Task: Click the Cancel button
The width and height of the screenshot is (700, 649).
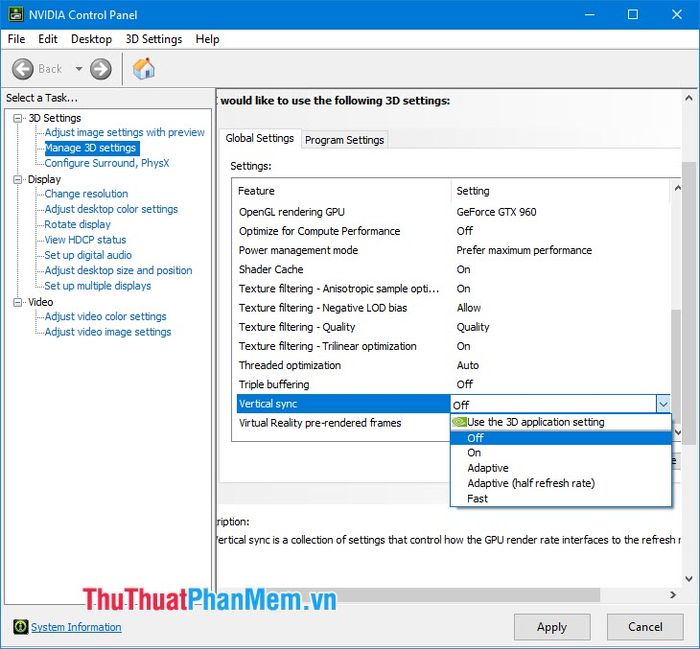Action: tap(645, 627)
